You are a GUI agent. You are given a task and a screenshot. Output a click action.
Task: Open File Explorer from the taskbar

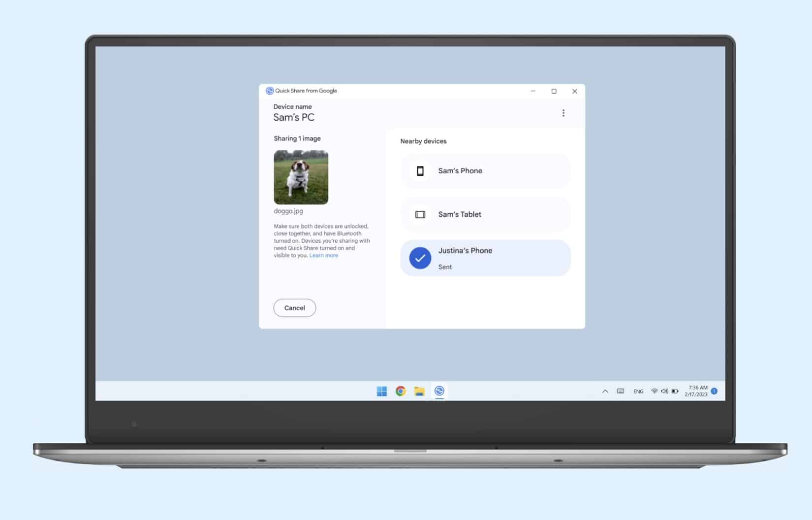click(420, 391)
